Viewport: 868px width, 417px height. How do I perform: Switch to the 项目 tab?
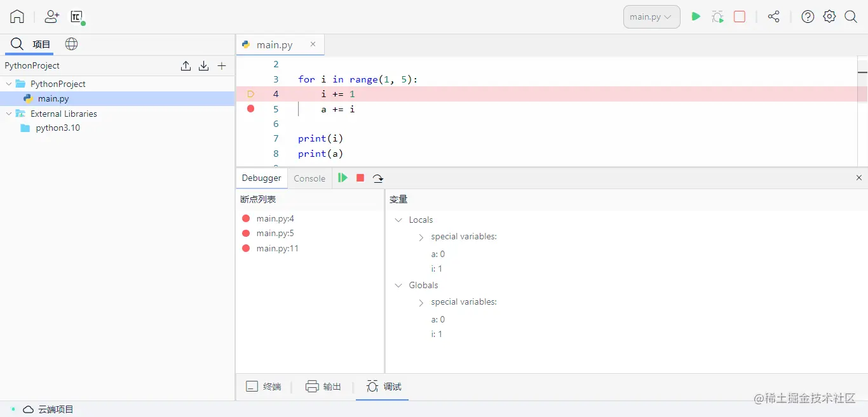[41, 44]
